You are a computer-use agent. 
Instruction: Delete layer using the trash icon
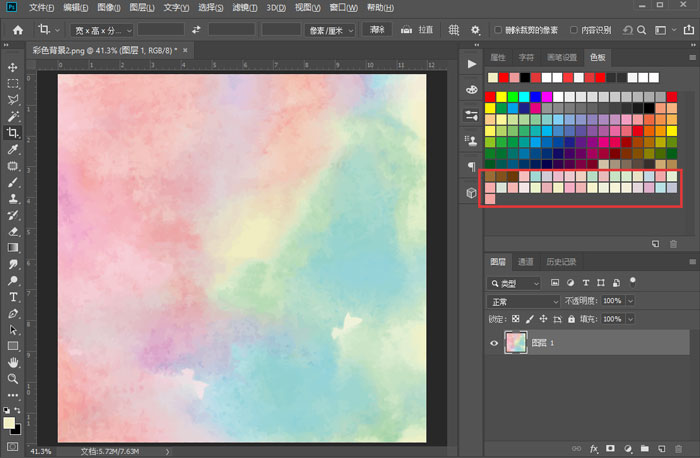[x=679, y=449]
